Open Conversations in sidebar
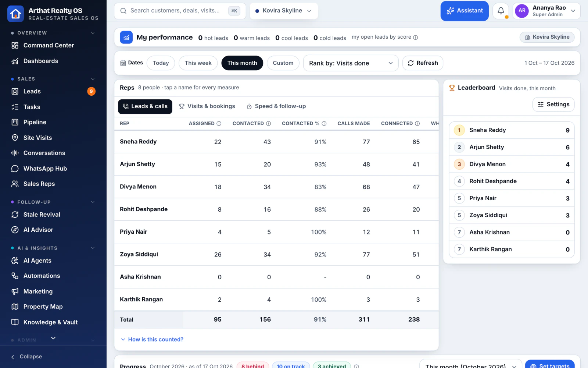This screenshot has height=368, width=588. (53, 153)
